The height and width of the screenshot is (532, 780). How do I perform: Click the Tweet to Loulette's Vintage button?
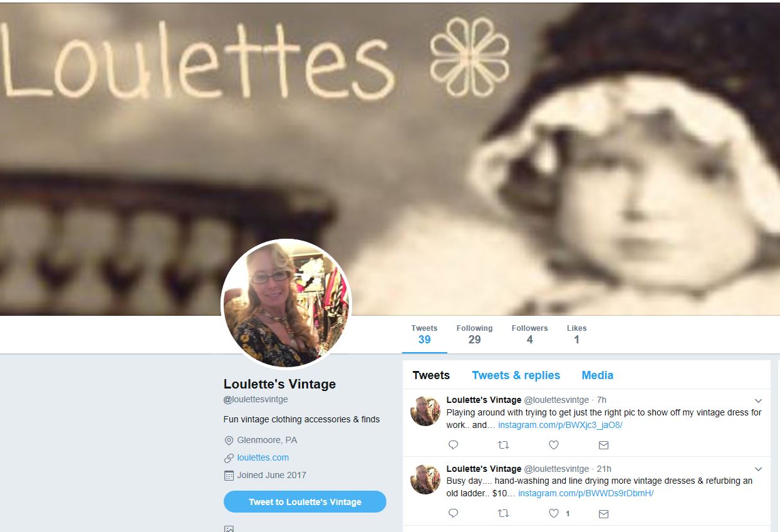[x=305, y=502]
